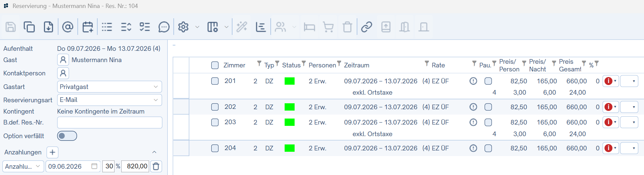Click the open door check-in icon

[x=405, y=27]
